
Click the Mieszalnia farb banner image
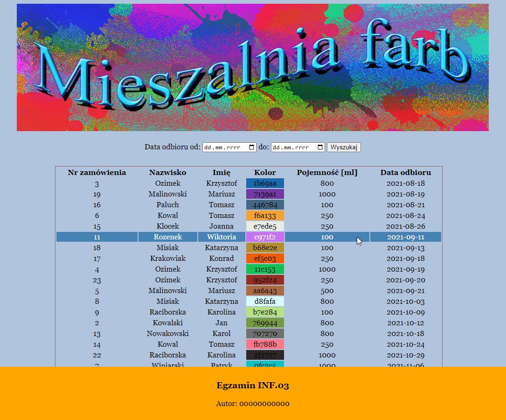(x=253, y=67)
